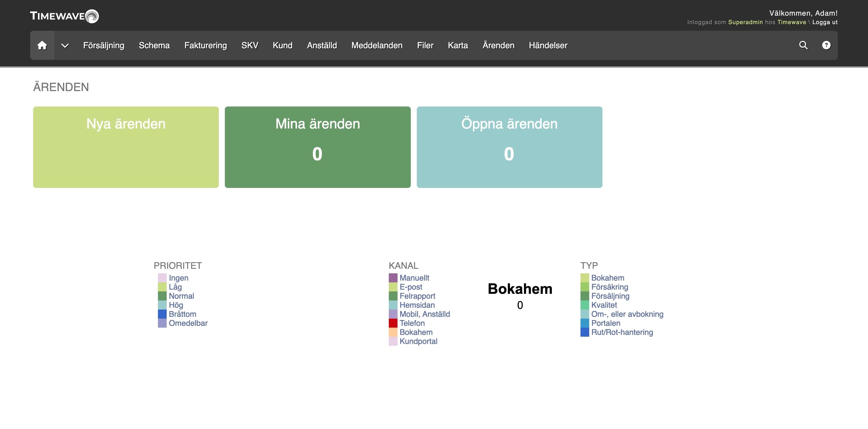The width and height of the screenshot is (868, 429).
Task: Open the Försäljning menu
Action: (104, 45)
